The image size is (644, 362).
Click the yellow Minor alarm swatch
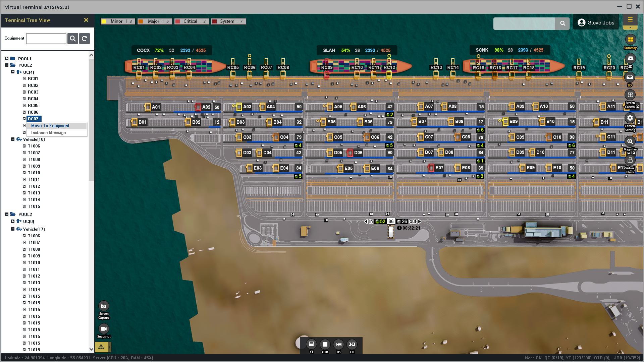[104, 21]
